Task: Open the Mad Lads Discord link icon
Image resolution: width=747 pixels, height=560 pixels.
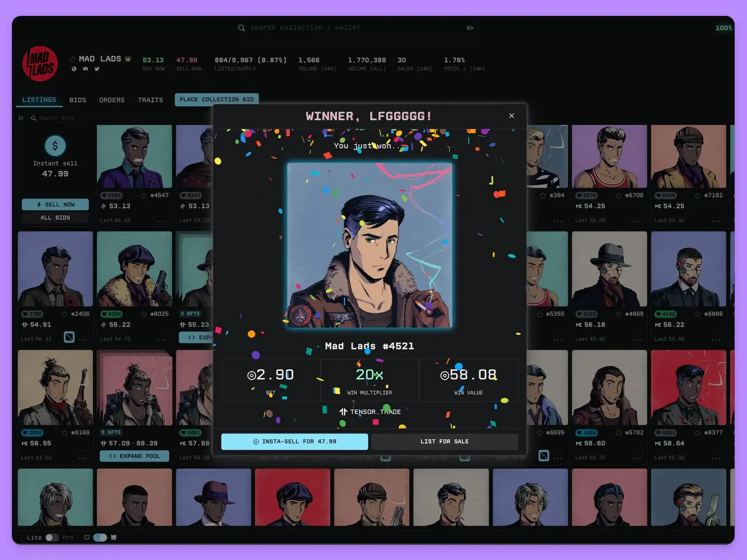Action: coord(85,69)
